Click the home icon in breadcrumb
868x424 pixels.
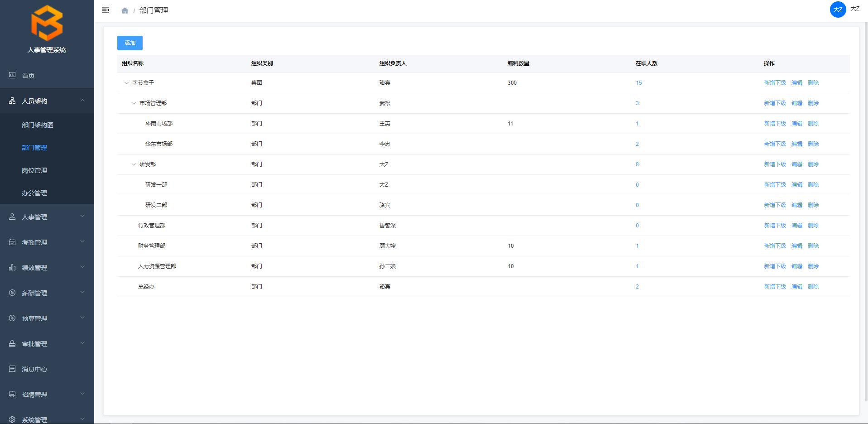click(125, 10)
